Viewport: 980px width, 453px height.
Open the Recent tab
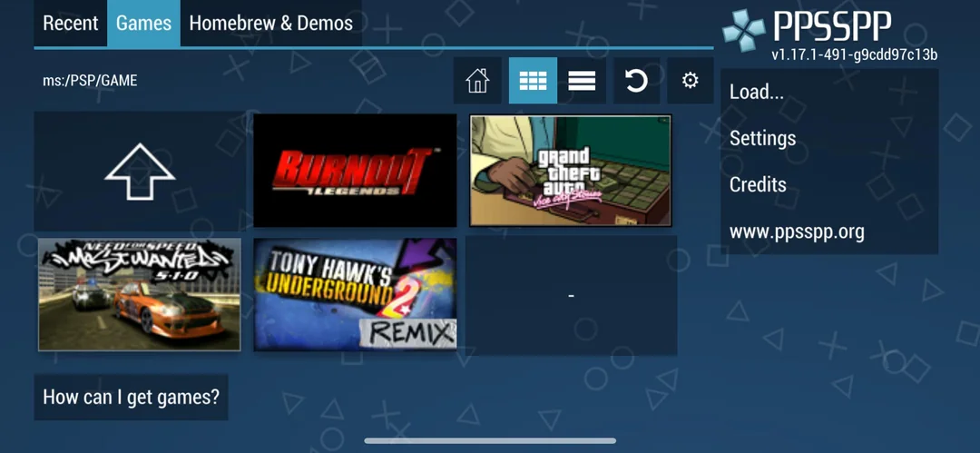(70, 24)
